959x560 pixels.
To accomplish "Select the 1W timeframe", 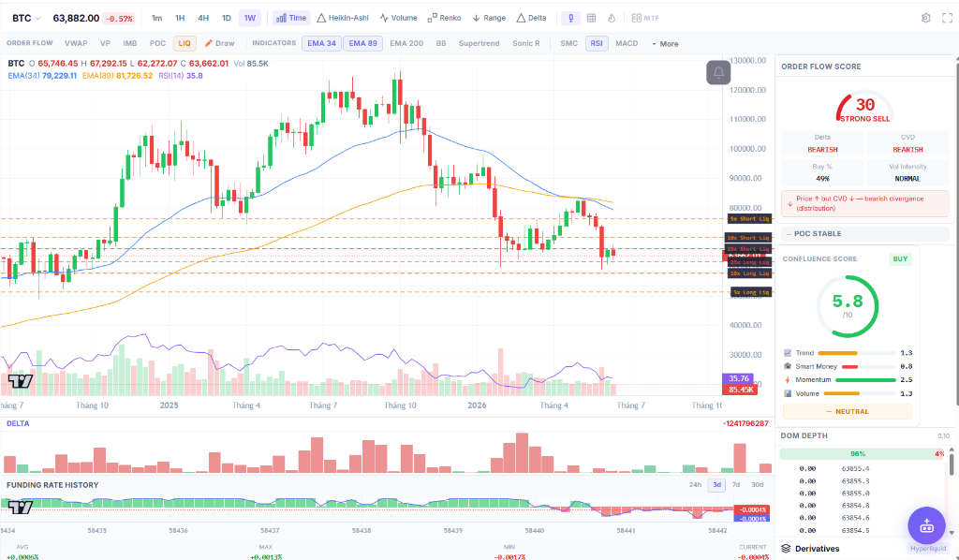I will 250,19.
